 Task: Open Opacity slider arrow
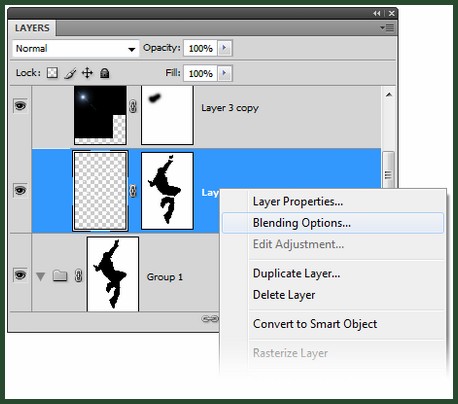pos(225,48)
